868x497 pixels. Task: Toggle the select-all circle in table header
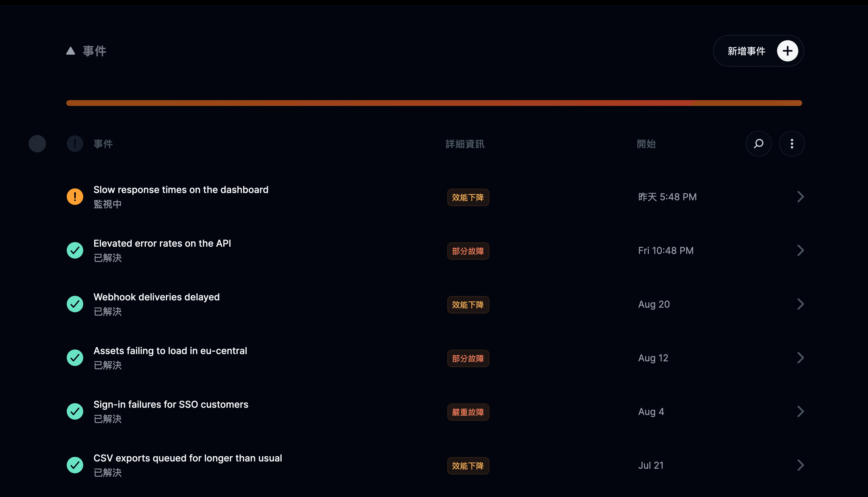[x=37, y=144]
